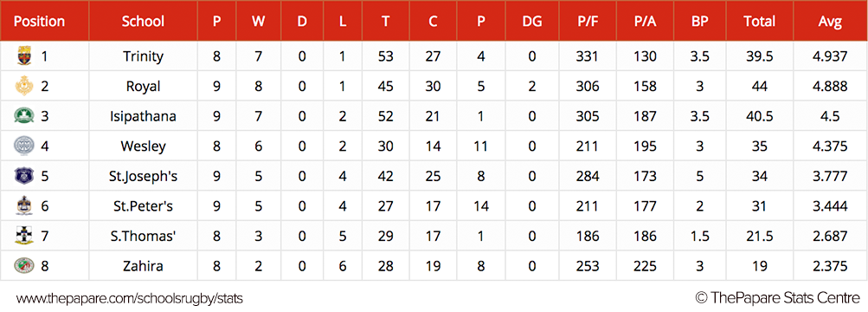Sort by the Total column header

(x=760, y=22)
